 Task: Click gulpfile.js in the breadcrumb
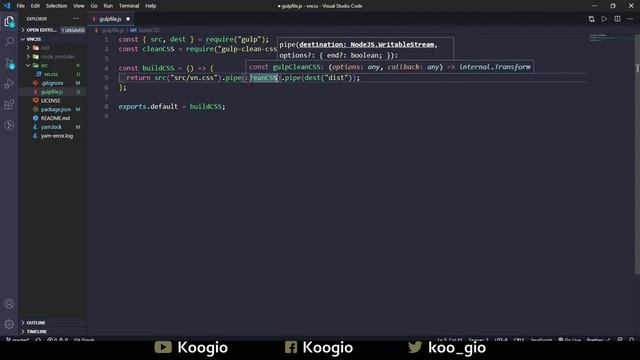tap(112, 30)
